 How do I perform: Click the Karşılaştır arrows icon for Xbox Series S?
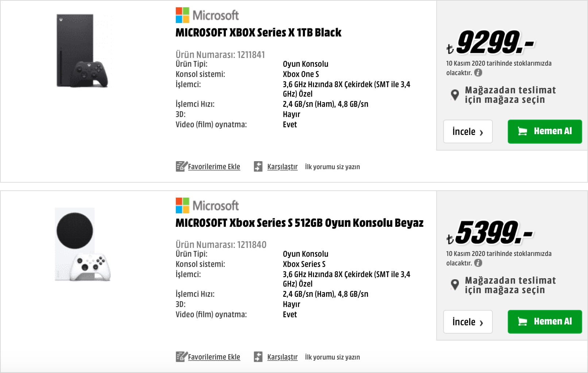258,356
